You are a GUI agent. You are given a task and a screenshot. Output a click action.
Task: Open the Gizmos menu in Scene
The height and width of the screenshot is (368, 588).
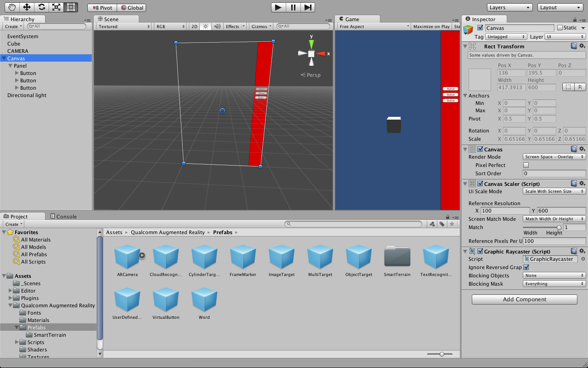(261, 27)
